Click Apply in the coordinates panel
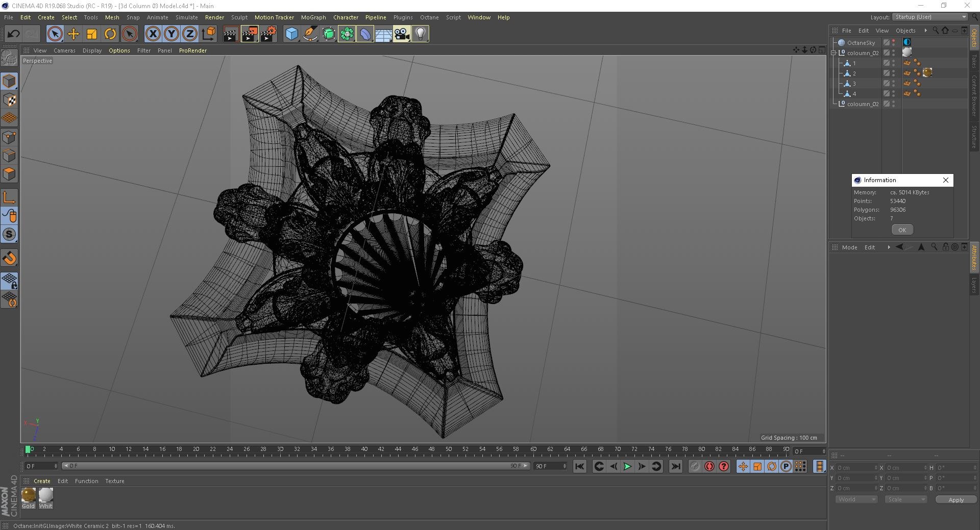The height and width of the screenshot is (530, 980). [956, 500]
